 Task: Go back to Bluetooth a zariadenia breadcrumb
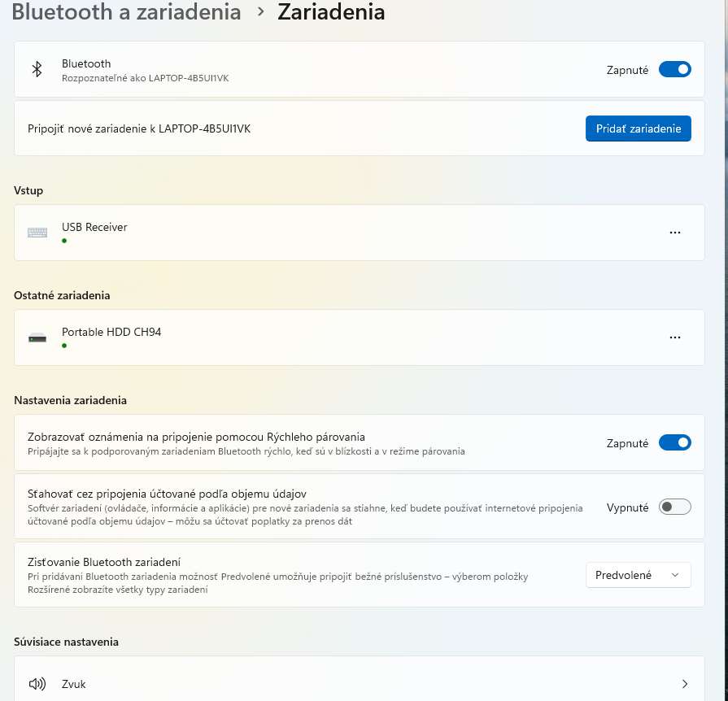tap(126, 12)
